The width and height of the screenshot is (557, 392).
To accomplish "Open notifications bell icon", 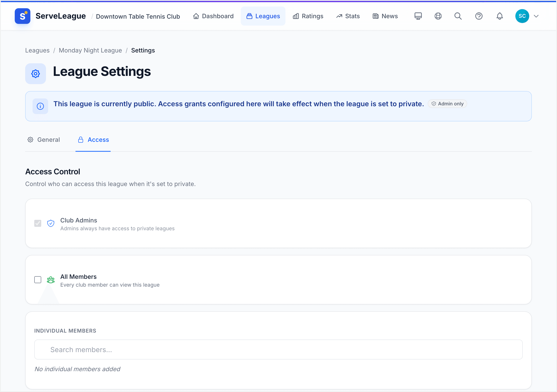I will [x=500, y=16].
